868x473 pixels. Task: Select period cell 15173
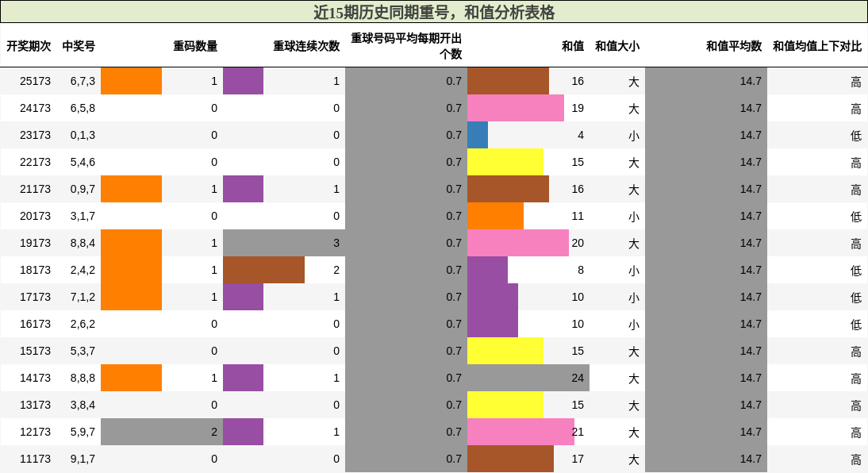pos(35,351)
